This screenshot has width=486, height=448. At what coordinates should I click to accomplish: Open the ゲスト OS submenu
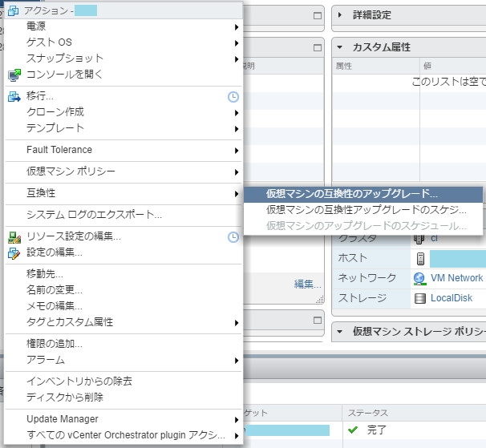click(124, 42)
